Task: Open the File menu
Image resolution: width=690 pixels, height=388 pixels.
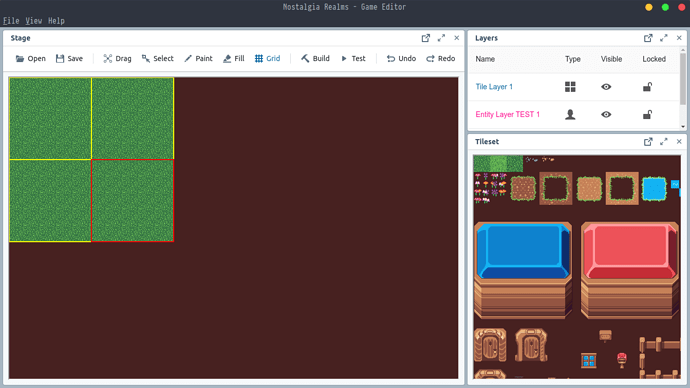Action: point(11,21)
